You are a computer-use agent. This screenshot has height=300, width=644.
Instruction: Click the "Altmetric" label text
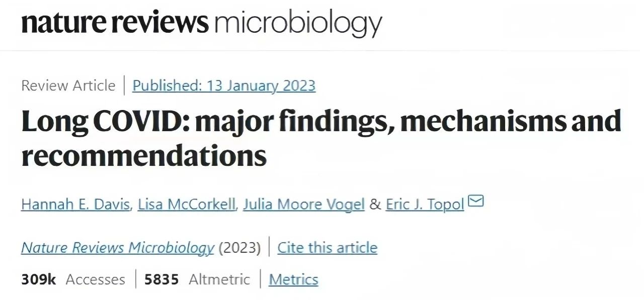[219, 279]
